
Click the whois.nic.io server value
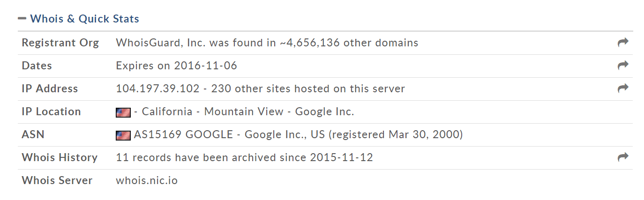tap(147, 181)
